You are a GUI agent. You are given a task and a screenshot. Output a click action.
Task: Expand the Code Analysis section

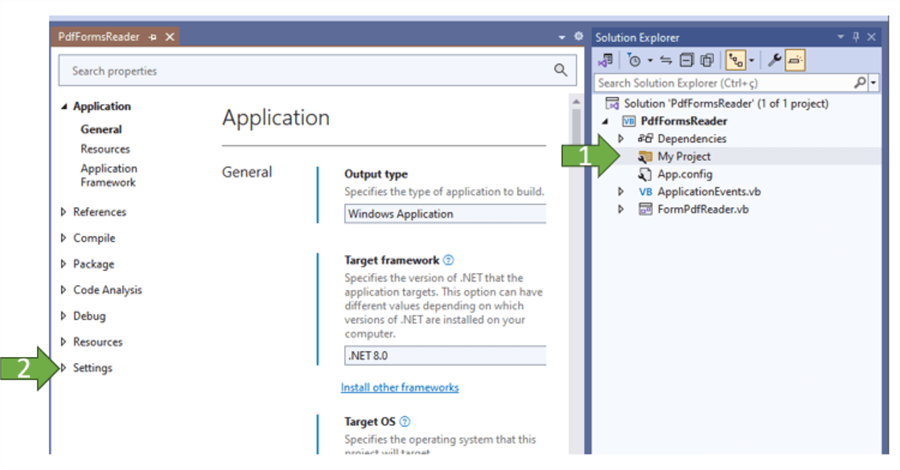click(x=63, y=290)
